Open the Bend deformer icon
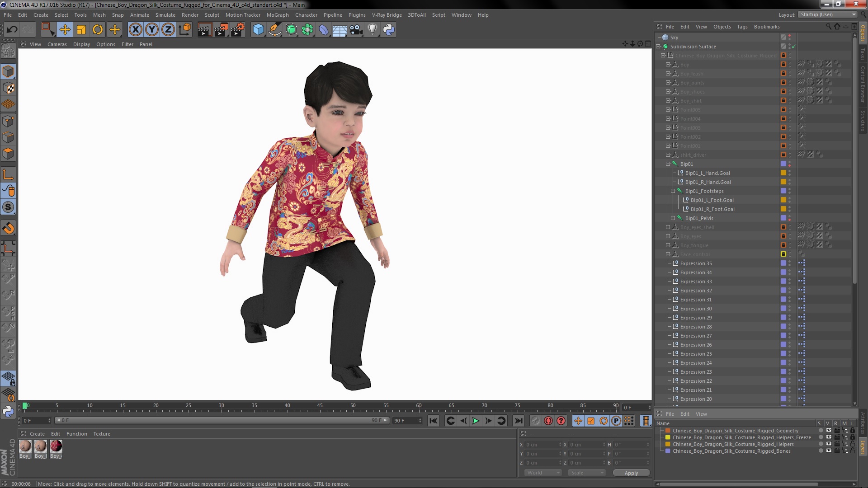Screen dimensions: 868x488 click(324, 30)
